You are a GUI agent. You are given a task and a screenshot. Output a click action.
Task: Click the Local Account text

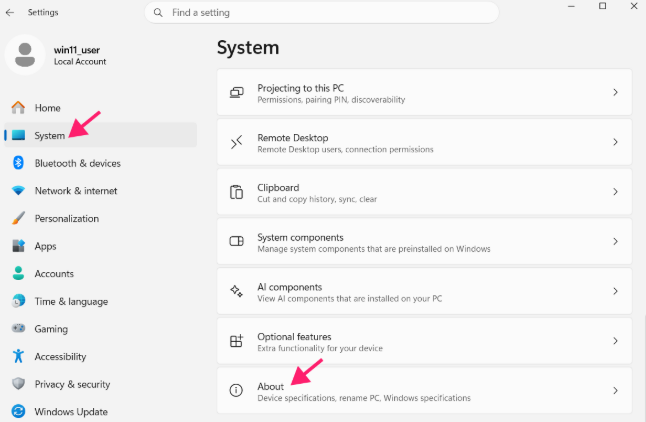[x=80, y=62]
